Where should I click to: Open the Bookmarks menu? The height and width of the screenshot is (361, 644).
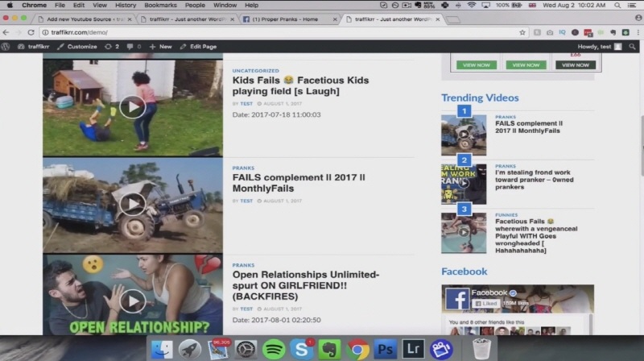(x=160, y=6)
